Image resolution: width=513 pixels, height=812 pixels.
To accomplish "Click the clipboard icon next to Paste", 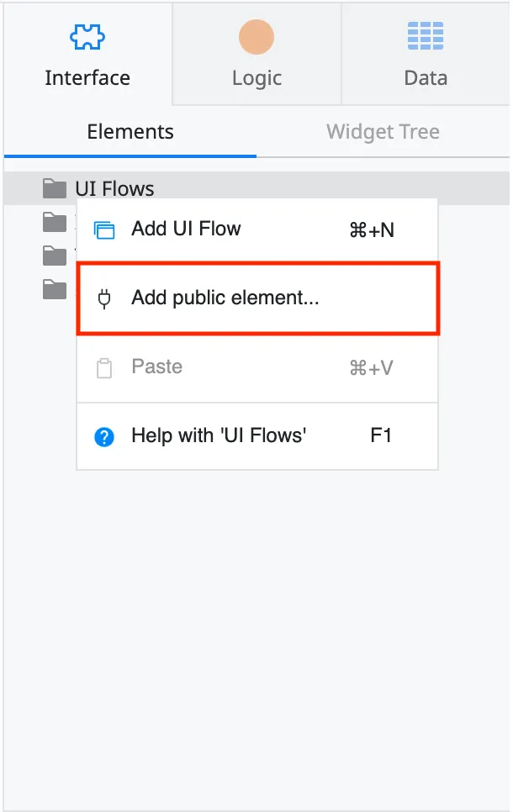I will coord(105,366).
